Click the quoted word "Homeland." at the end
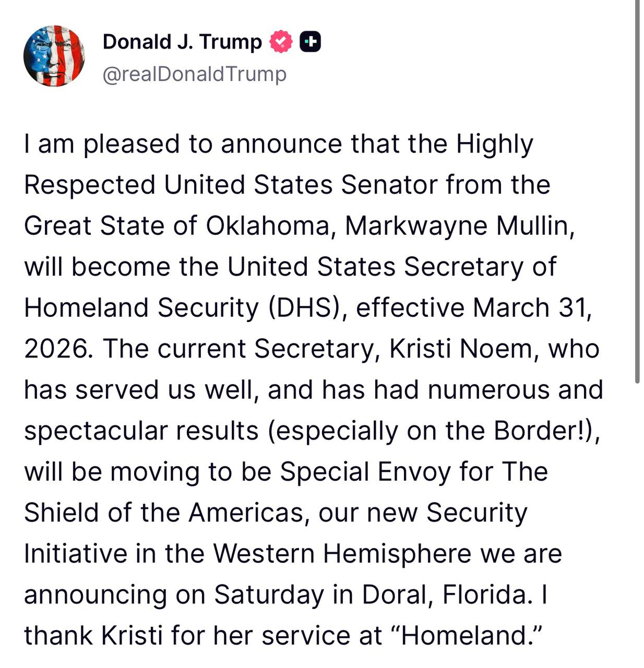 [x=467, y=635]
